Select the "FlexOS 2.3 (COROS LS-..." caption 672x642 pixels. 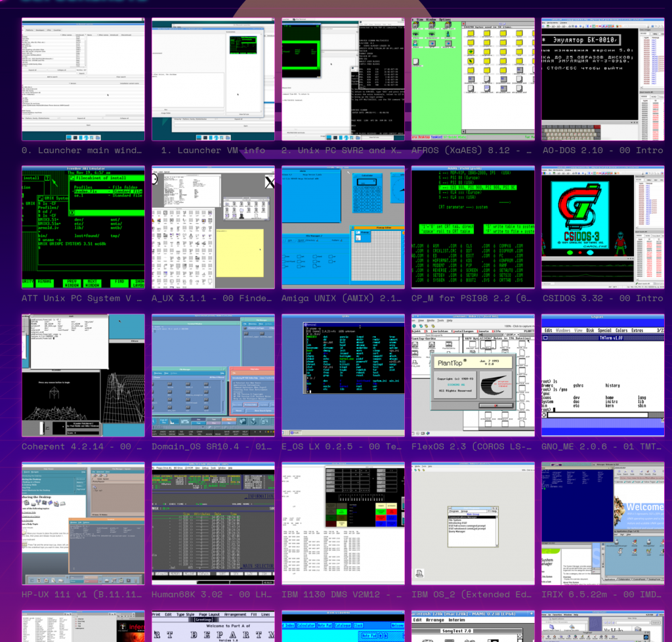(471, 446)
